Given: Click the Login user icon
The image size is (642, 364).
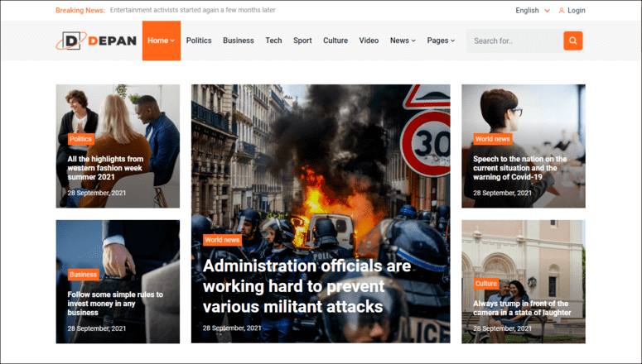Looking at the screenshot, I should (x=562, y=11).
